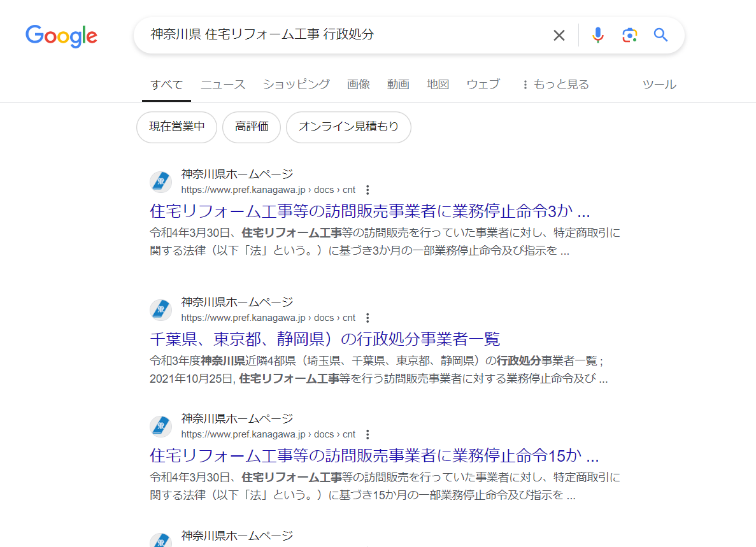Image resolution: width=756 pixels, height=547 pixels.
Task: Select the すべて tab
Action: tap(166, 85)
